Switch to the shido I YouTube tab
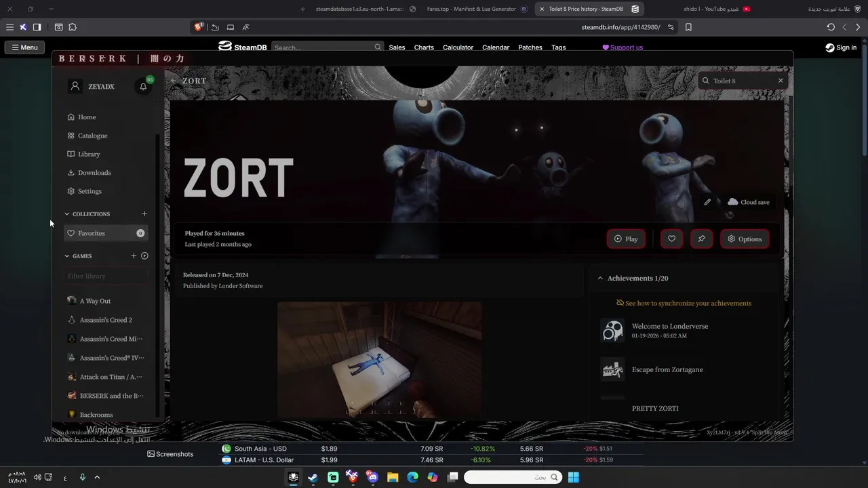 click(x=716, y=9)
